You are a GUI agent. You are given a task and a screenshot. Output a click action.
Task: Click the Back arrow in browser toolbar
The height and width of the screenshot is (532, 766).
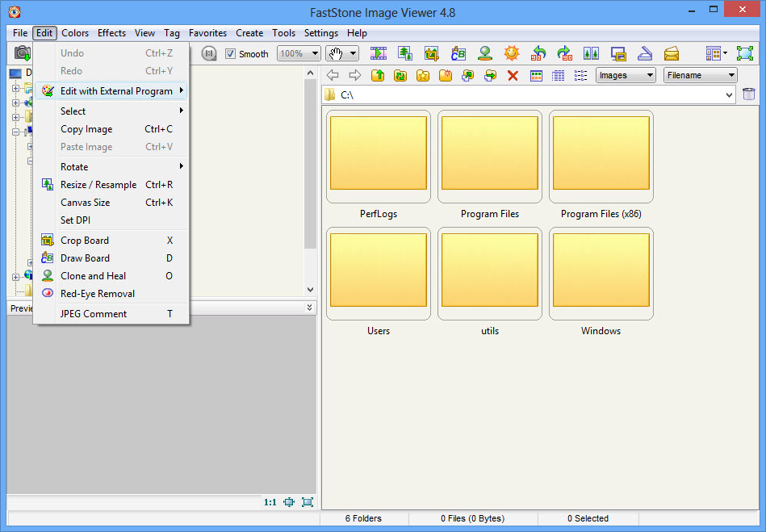point(333,75)
